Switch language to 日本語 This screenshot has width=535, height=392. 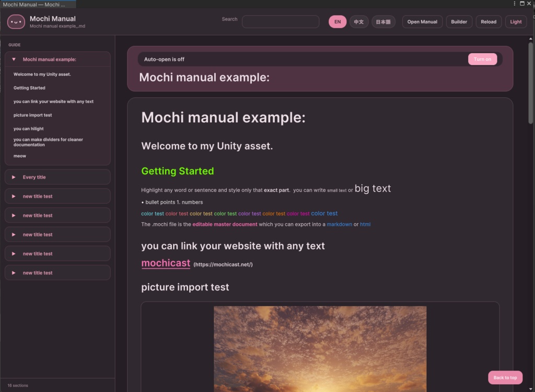pyautogui.click(x=383, y=22)
